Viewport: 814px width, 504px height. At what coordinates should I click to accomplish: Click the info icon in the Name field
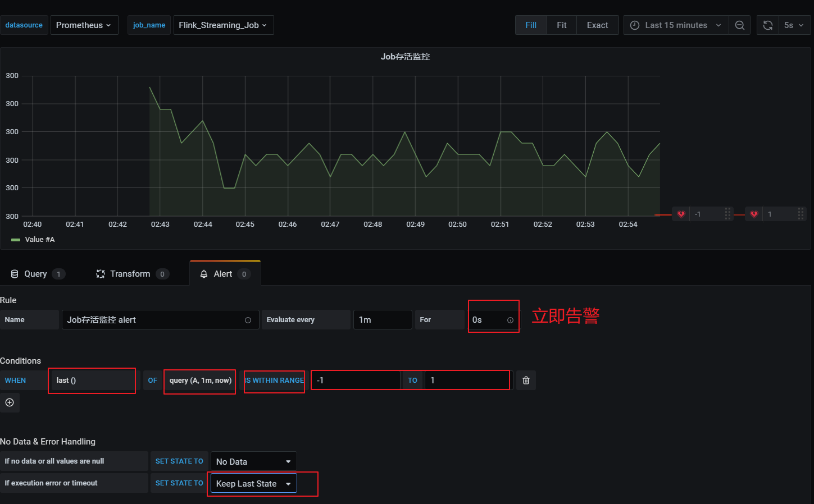pyautogui.click(x=248, y=320)
